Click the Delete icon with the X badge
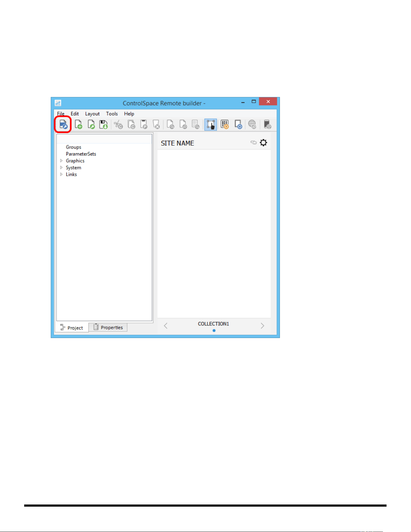Screen dimensions: 411x532 tap(156, 124)
